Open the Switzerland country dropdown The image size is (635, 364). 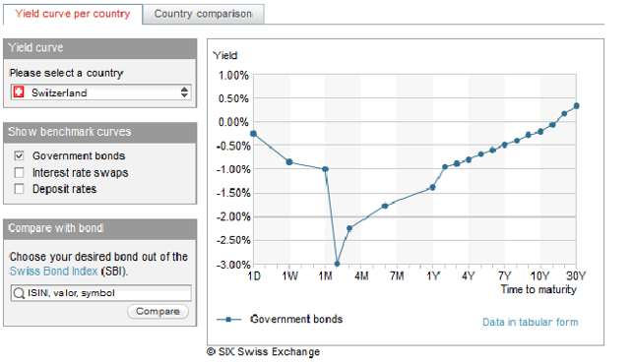click(100, 92)
